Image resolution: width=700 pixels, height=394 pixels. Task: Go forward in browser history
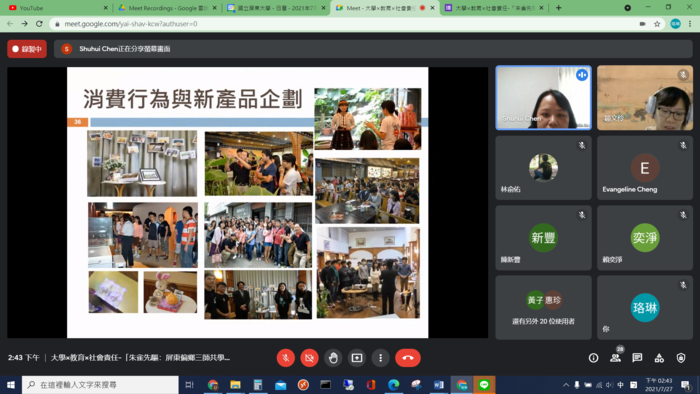point(25,24)
